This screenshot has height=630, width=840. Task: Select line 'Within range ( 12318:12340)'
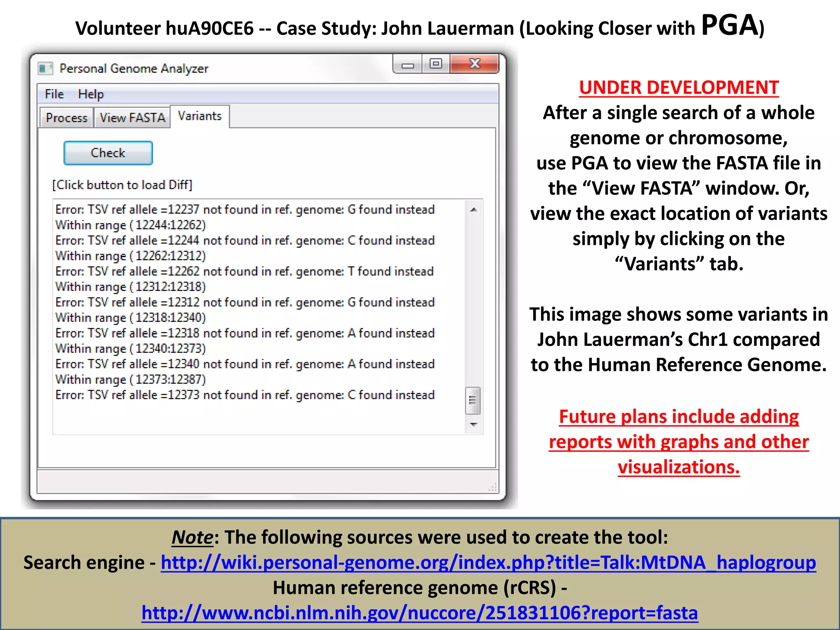pos(130,317)
